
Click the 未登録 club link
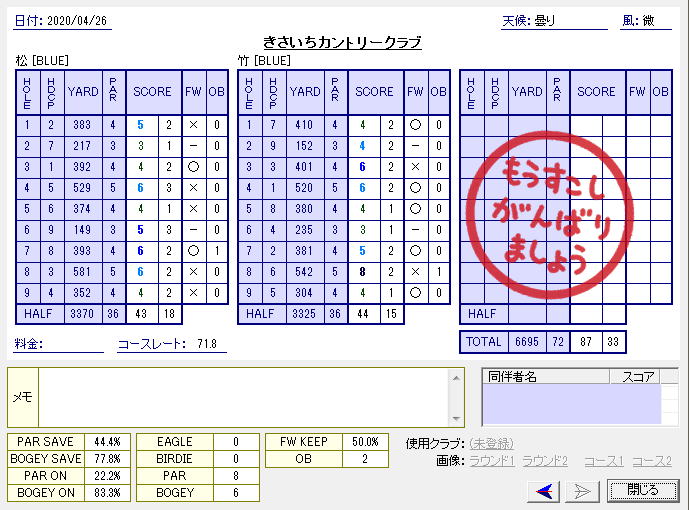coord(493,443)
